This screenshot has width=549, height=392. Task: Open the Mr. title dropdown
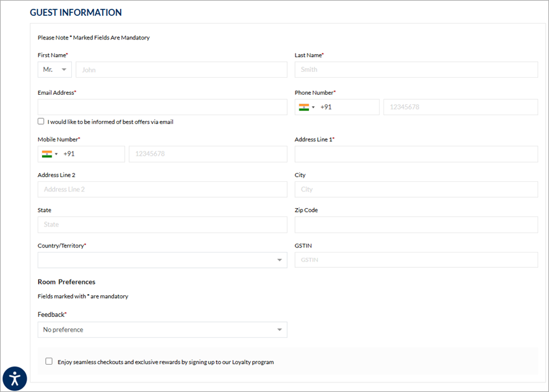pos(55,69)
